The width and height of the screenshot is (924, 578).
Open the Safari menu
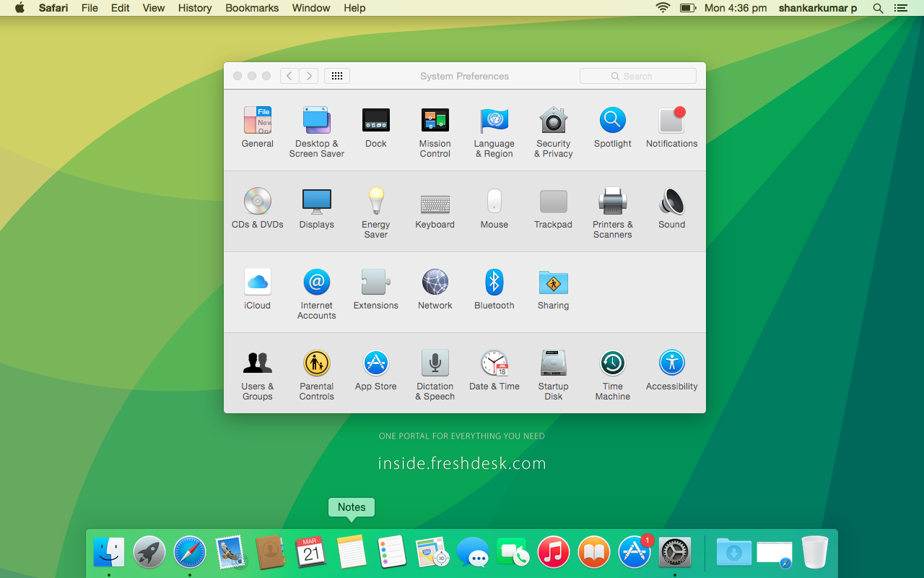(x=53, y=8)
